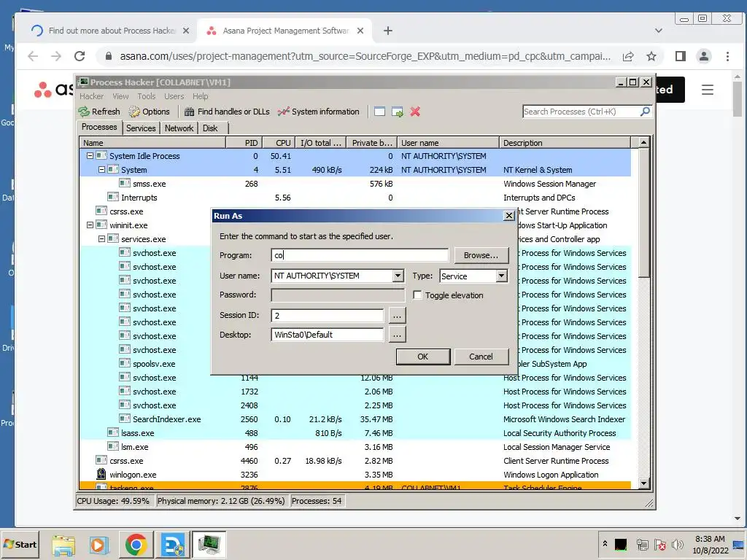Click the Program input field
Image resolution: width=747 pixels, height=560 pixels.
click(x=360, y=255)
